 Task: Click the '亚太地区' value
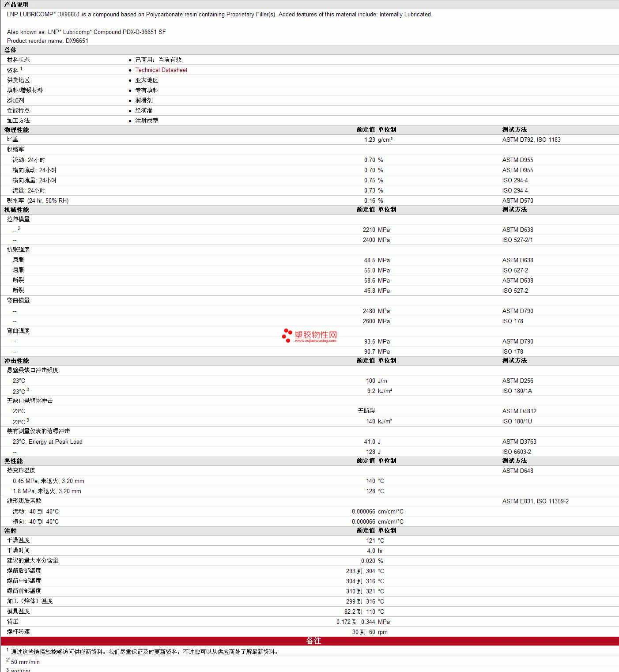click(x=147, y=80)
